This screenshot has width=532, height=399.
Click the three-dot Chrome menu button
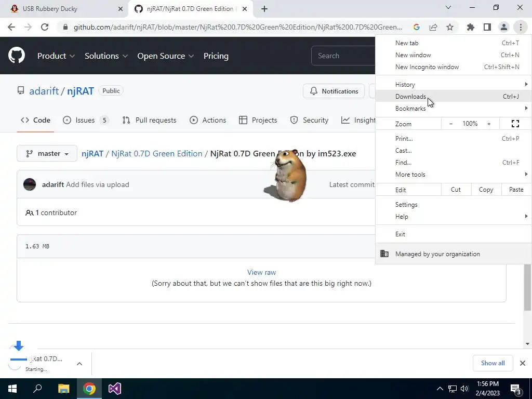click(x=521, y=27)
